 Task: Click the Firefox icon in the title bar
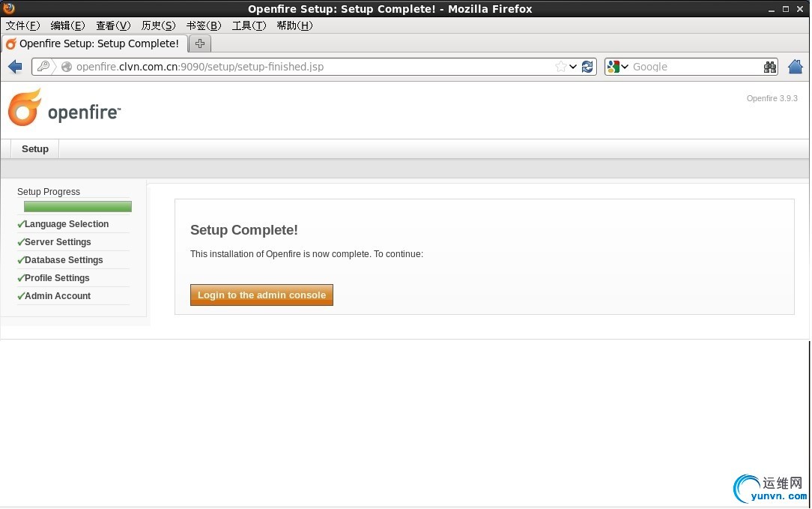coord(9,7)
